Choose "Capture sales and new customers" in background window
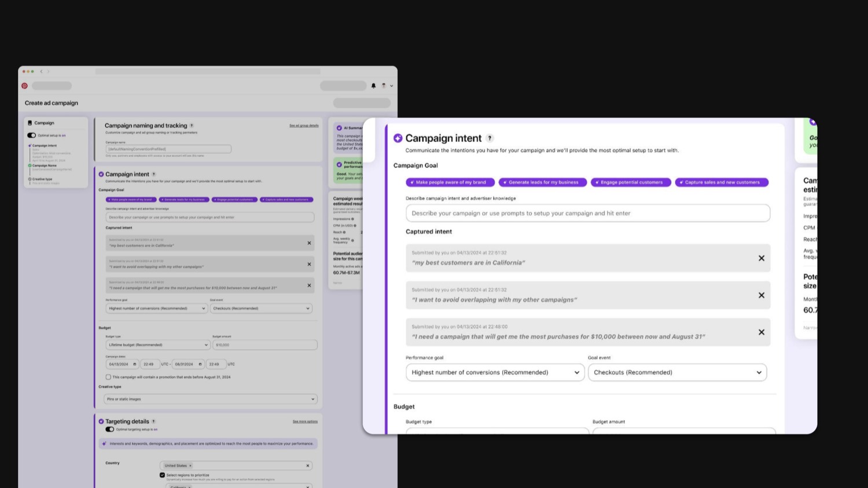Image resolution: width=868 pixels, height=488 pixels. pos(286,200)
